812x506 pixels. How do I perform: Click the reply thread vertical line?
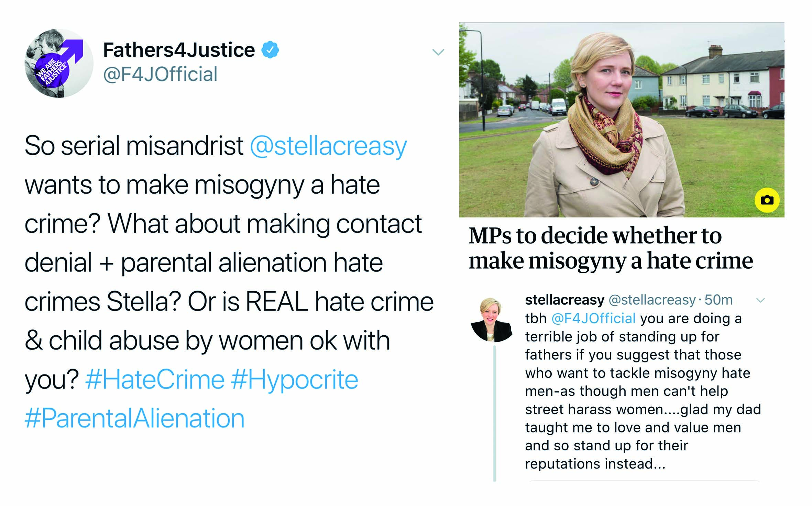494,414
